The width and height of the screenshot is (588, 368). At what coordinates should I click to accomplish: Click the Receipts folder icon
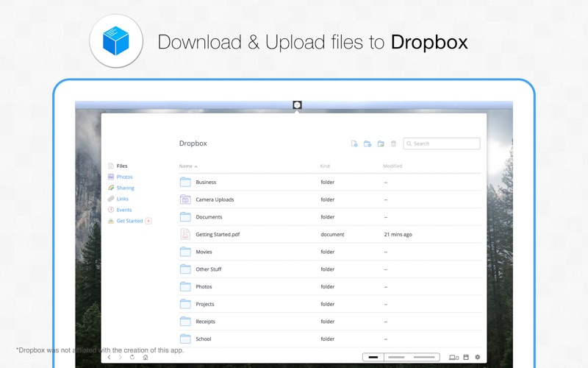(x=185, y=322)
